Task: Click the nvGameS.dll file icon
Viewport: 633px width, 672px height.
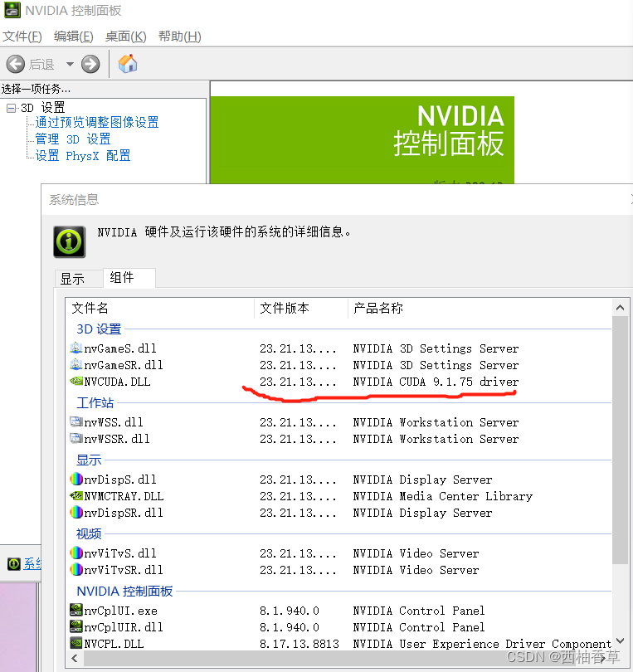Action: click(76, 348)
